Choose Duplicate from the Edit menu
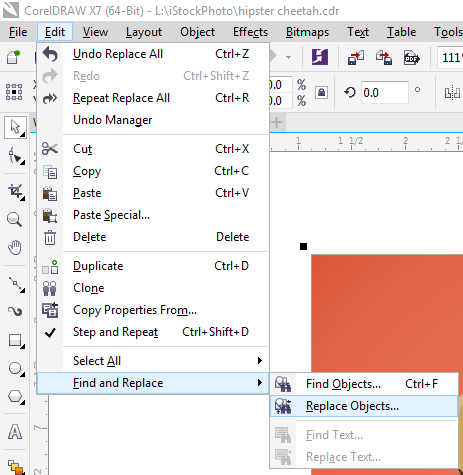Image resolution: width=463 pixels, height=475 pixels. (153, 266)
